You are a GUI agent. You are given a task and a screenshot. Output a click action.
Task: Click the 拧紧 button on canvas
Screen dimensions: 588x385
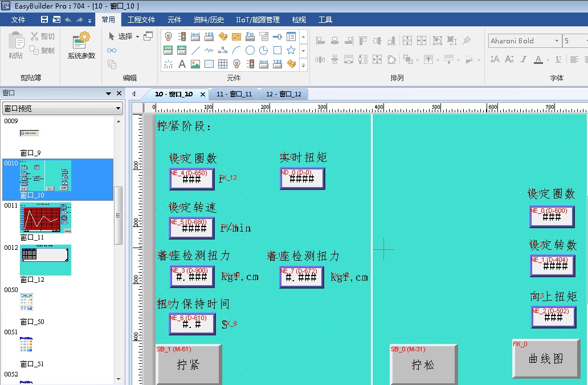pyautogui.click(x=189, y=364)
